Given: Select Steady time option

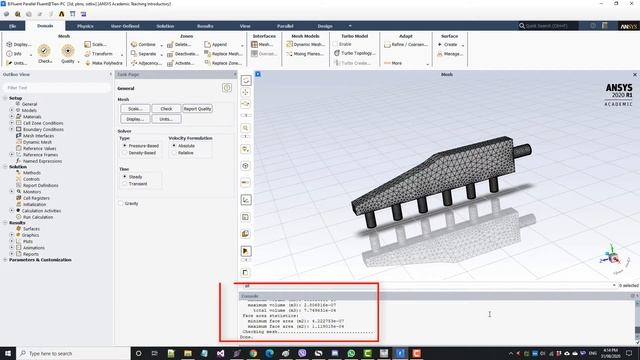Looking at the screenshot, I should point(132,177).
